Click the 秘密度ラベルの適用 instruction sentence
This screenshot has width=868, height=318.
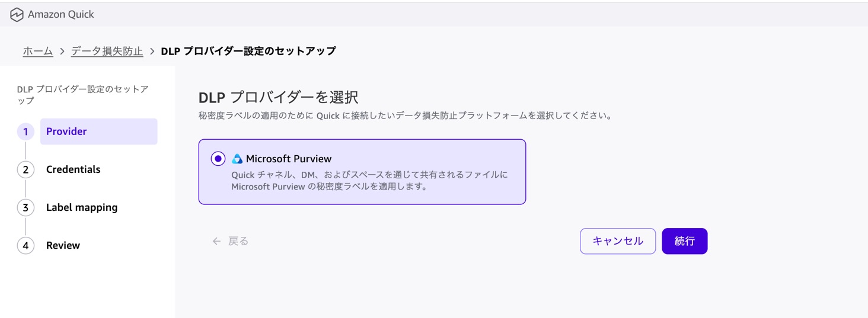(x=405, y=115)
